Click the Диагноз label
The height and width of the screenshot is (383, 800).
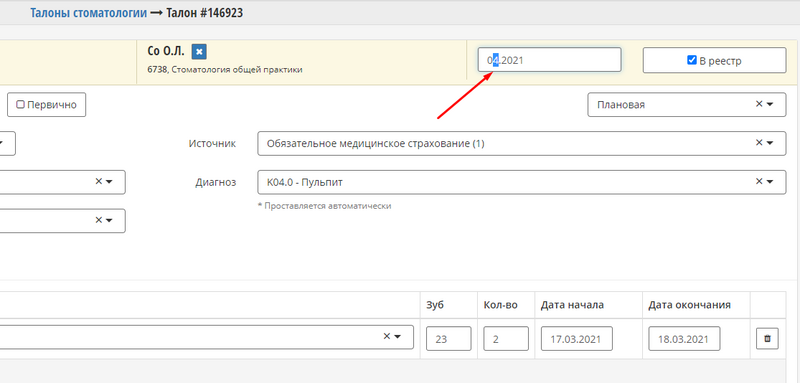click(215, 183)
